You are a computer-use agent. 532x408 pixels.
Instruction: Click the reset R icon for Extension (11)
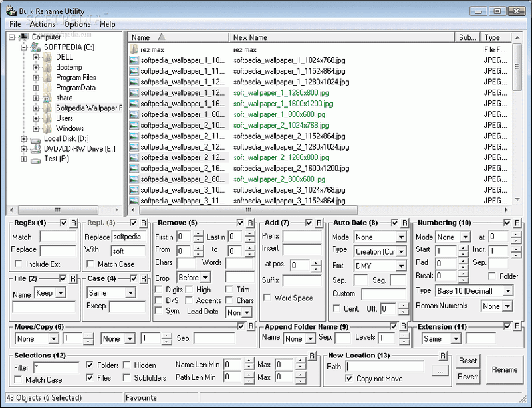coord(517,326)
